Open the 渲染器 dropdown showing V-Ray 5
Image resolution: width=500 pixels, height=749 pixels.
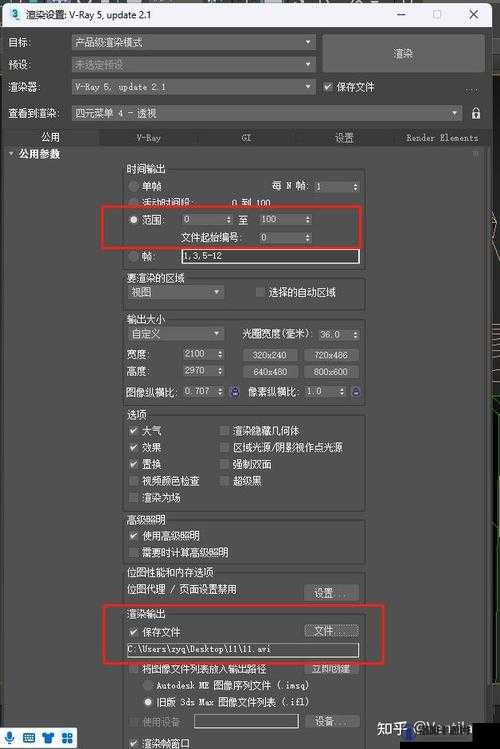(x=193, y=87)
